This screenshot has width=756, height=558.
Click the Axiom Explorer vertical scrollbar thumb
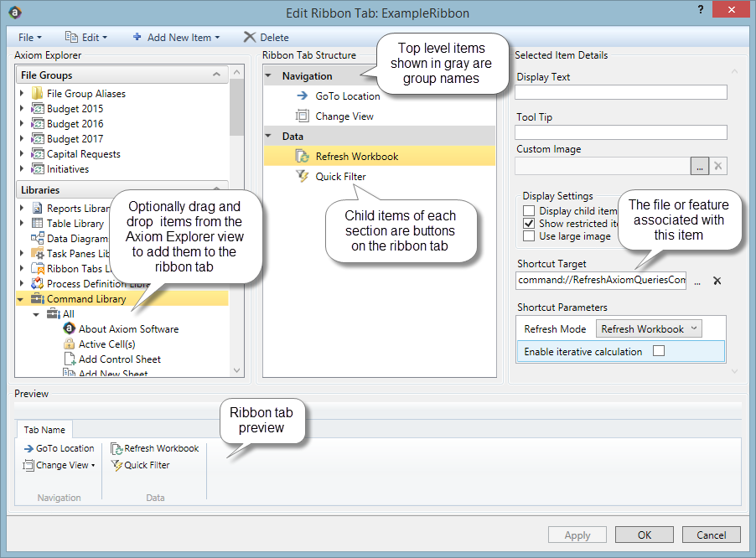(x=236, y=107)
